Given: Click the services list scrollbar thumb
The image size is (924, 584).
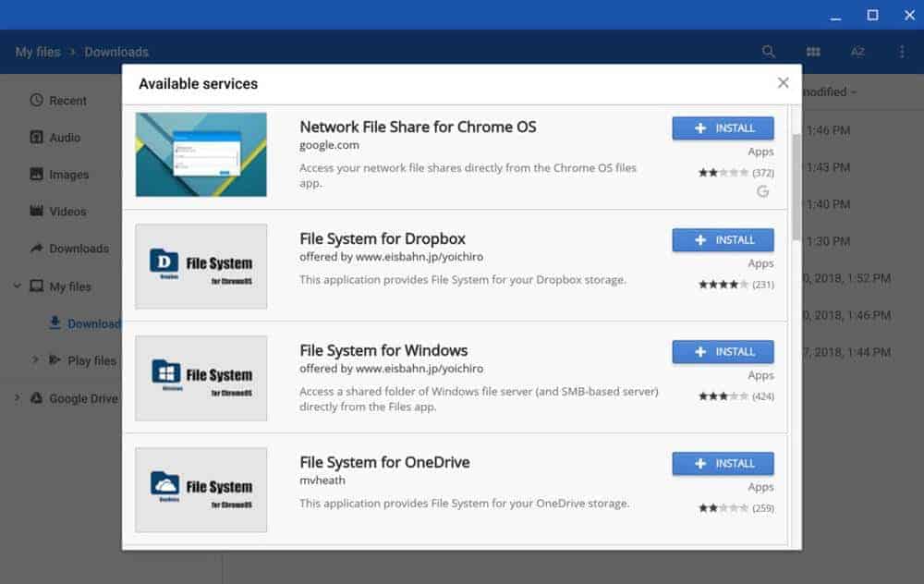Looking at the screenshot, I should [796, 187].
